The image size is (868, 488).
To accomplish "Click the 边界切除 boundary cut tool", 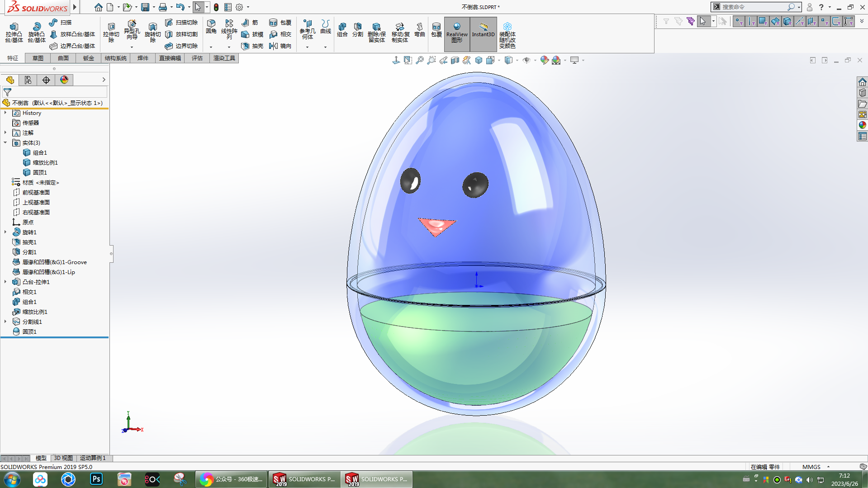I will tap(181, 46).
